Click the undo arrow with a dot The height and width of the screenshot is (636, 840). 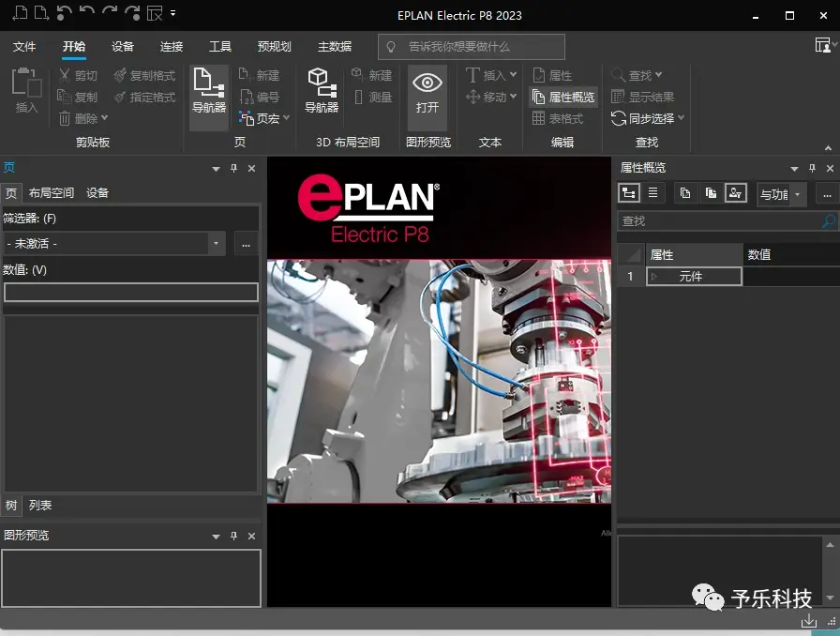tap(64, 13)
